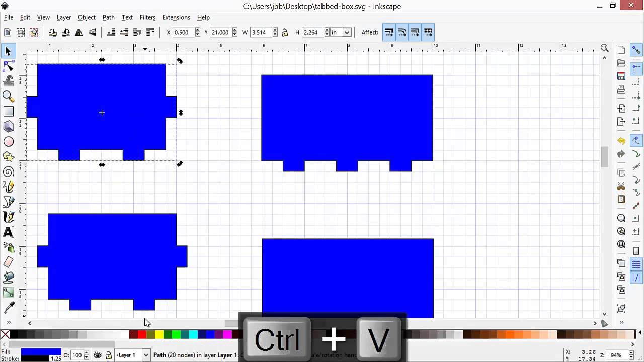Click the Undo arrow icon
644x362 pixels.
click(x=621, y=141)
